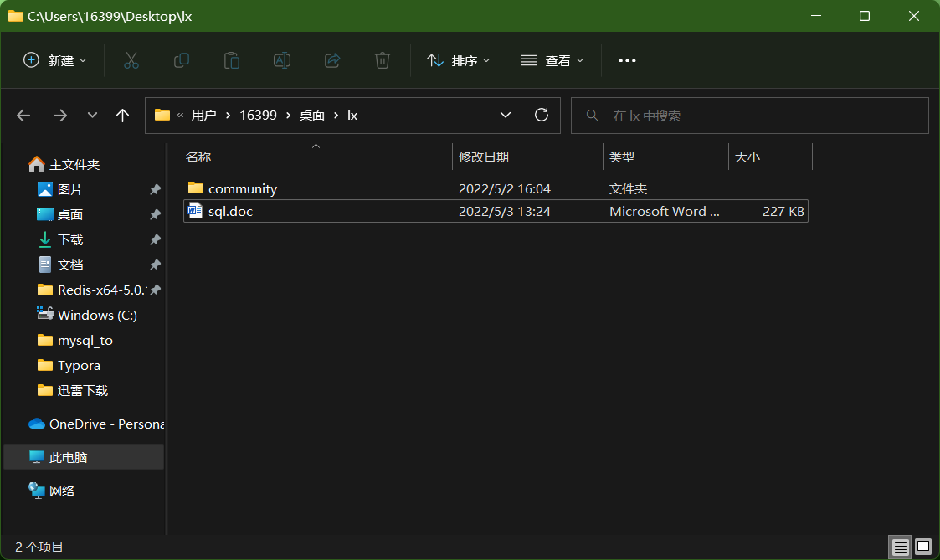This screenshot has height=560, width=940.
Task: Open the 查看 view dropdown
Action: tap(552, 60)
